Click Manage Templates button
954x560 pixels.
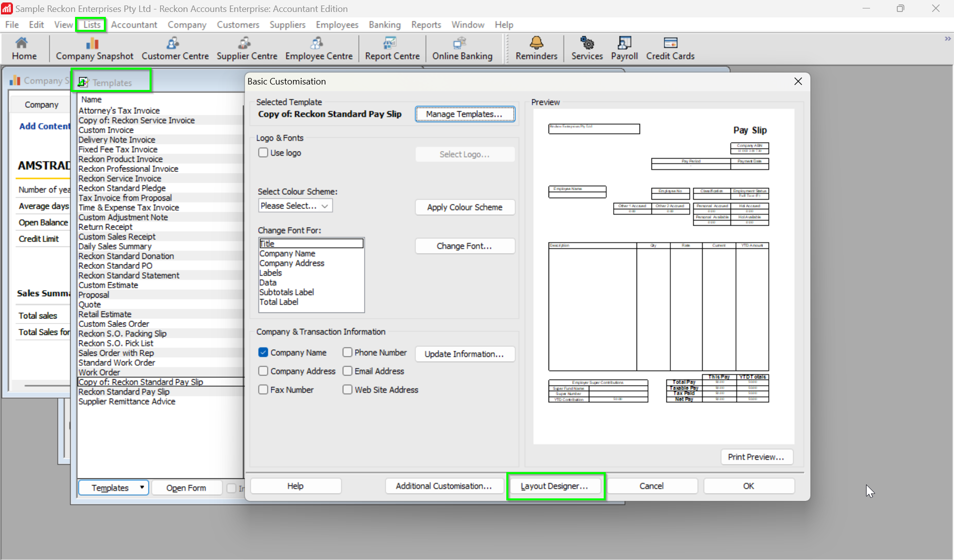pos(465,114)
